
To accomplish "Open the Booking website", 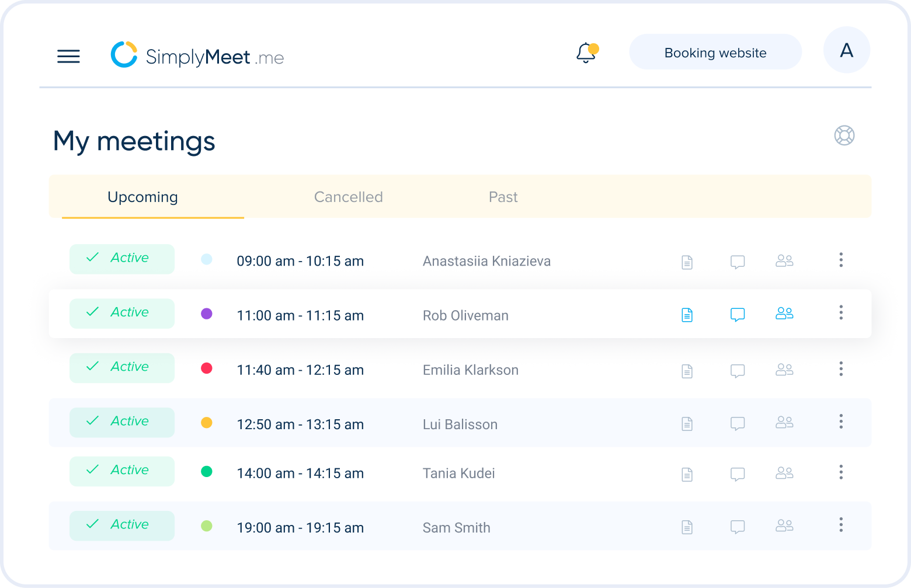I will pyautogui.click(x=715, y=52).
